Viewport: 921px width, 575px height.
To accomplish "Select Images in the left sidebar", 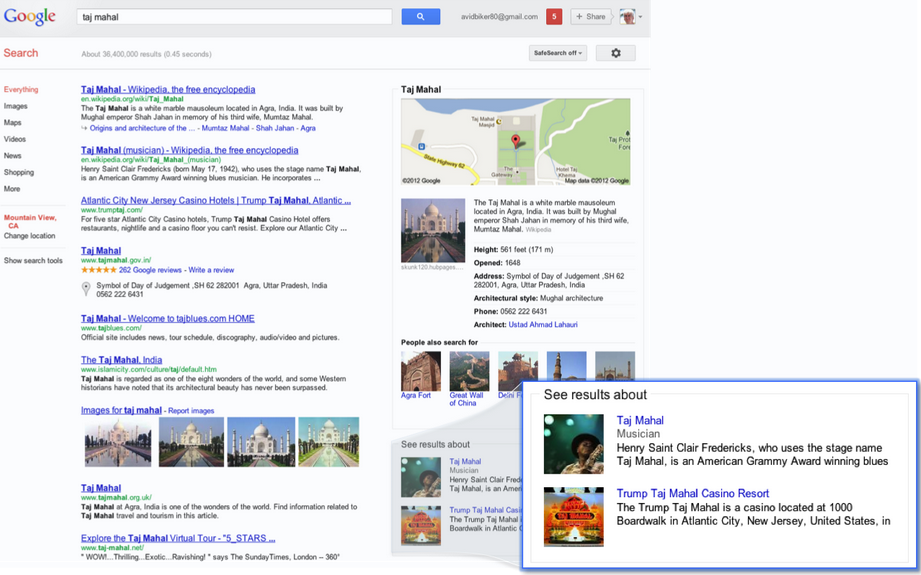I will (16, 106).
